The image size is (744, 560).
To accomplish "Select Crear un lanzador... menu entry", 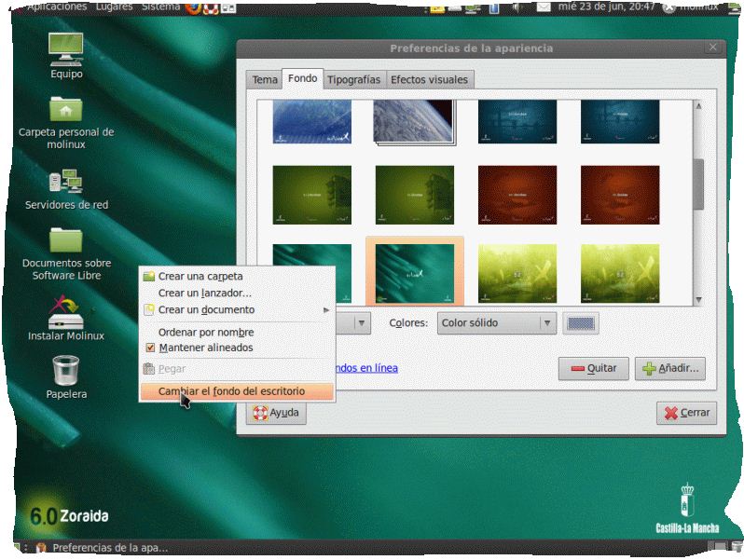I will tap(237, 293).
